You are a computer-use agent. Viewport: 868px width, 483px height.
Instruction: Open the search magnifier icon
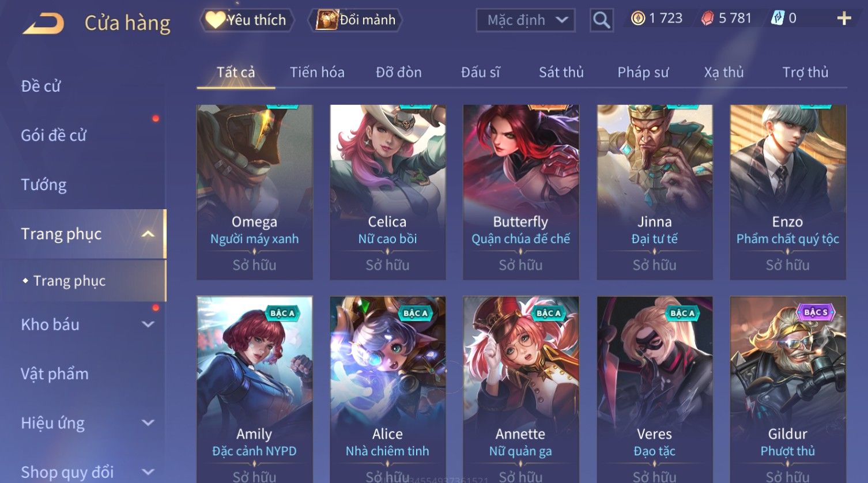[601, 20]
